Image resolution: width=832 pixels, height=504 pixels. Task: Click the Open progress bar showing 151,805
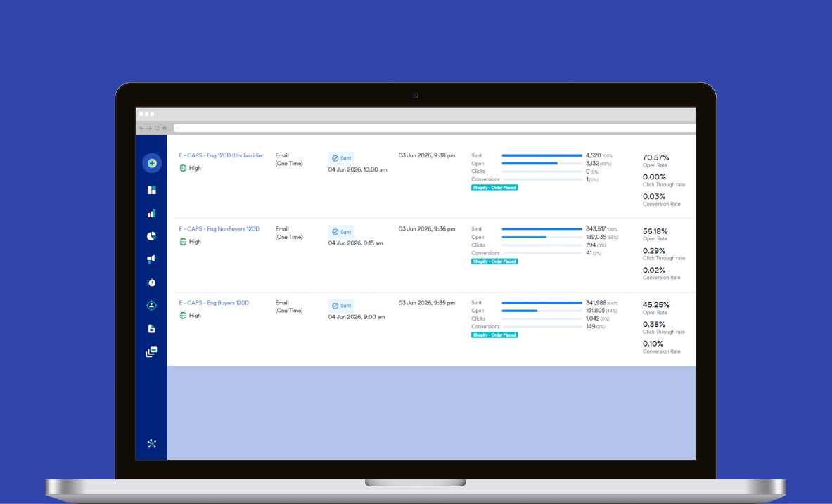(x=542, y=311)
